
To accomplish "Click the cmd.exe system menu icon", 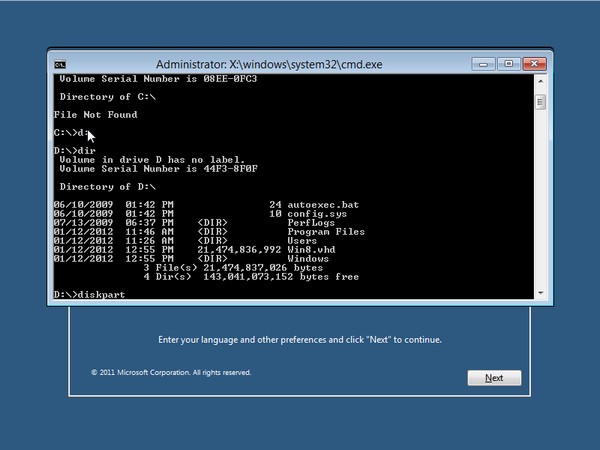I will click(60, 64).
